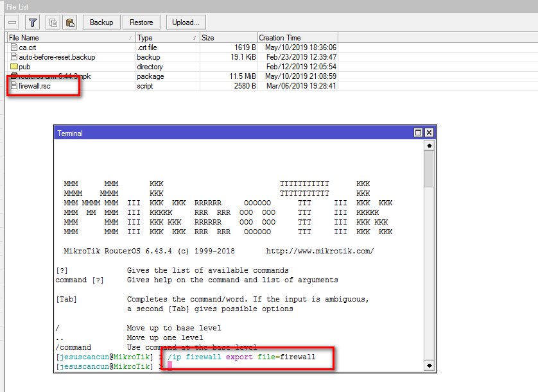The image size is (538, 392).
Task: Sort file list by Type column
Action: coord(166,38)
